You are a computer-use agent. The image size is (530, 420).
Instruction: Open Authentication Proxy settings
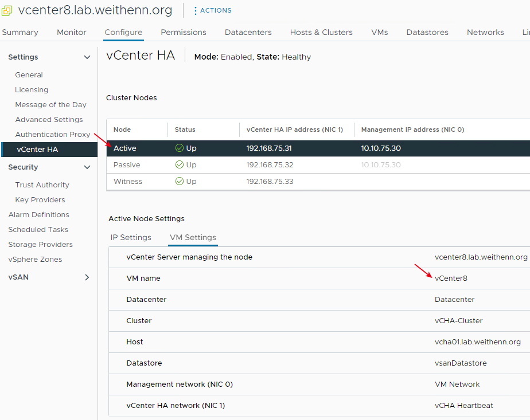click(53, 135)
